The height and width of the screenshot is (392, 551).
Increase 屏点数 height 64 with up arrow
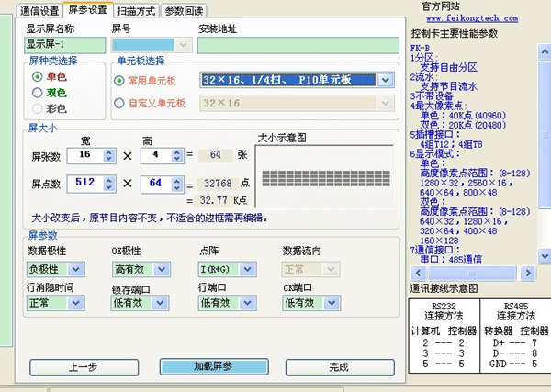tap(177, 181)
